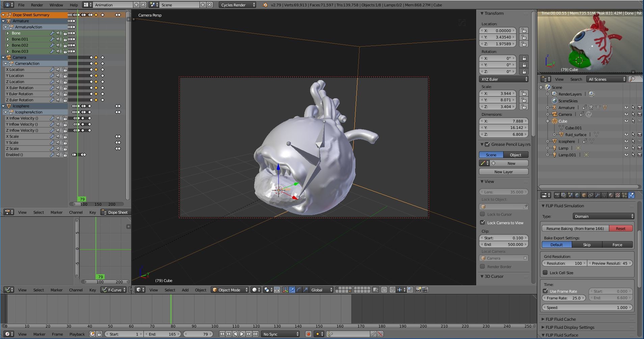Open the World properties tab (globe icon)

(x=577, y=195)
